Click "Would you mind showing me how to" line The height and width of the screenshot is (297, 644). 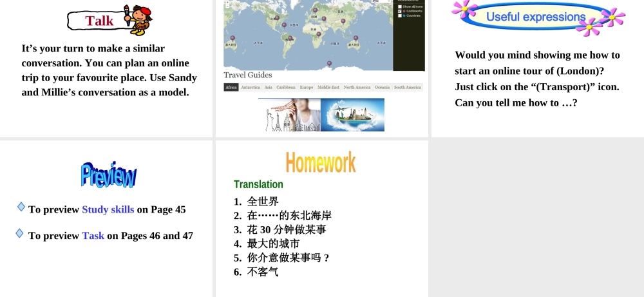point(537,55)
